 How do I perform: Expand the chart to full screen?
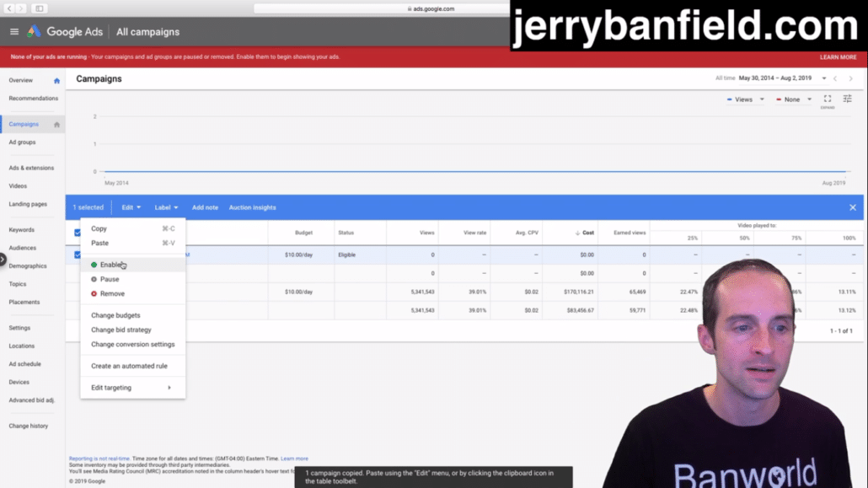tap(828, 99)
